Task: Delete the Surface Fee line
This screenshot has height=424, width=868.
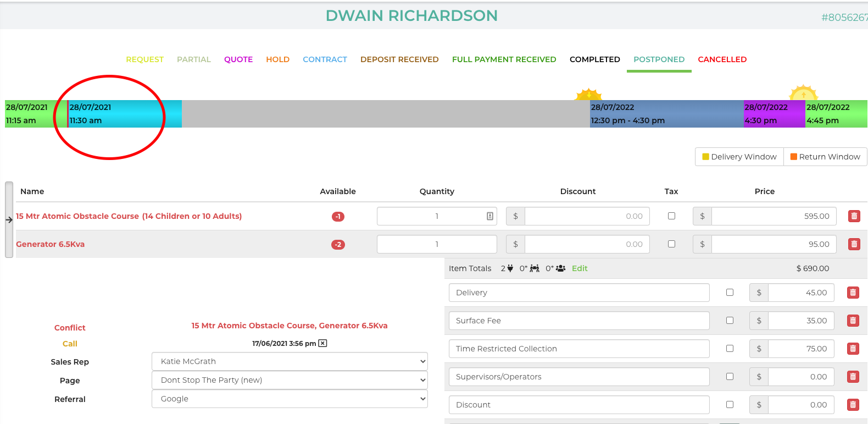Action: pos(853,321)
